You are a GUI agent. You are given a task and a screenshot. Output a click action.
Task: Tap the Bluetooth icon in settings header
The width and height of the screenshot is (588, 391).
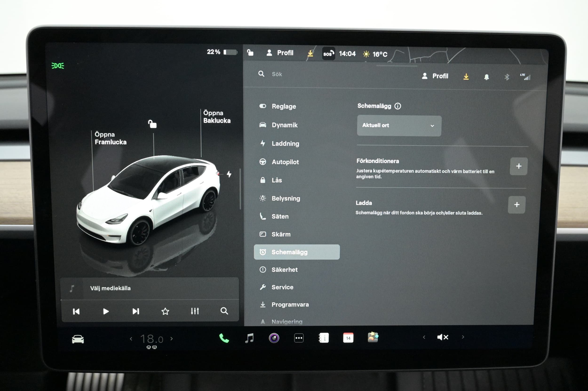click(x=507, y=77)
